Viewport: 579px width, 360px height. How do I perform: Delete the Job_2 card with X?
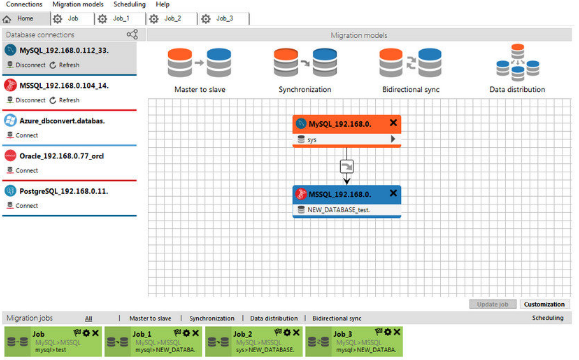tap(296, 333)
